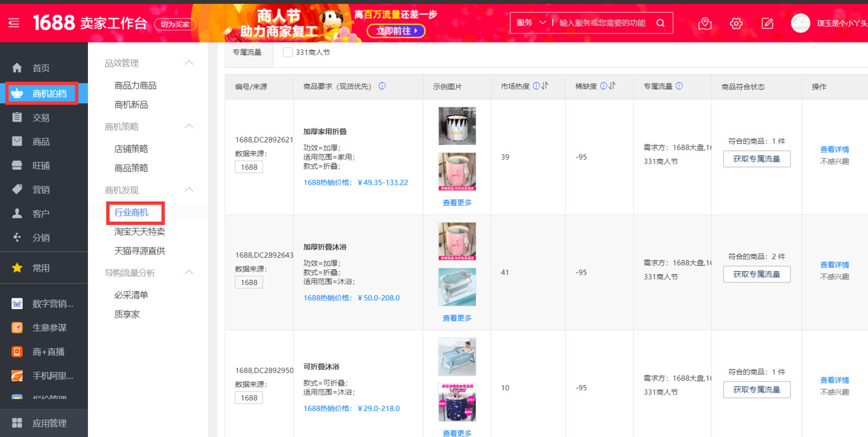Open 店铺策略 menu item

[x=131, y=149]
